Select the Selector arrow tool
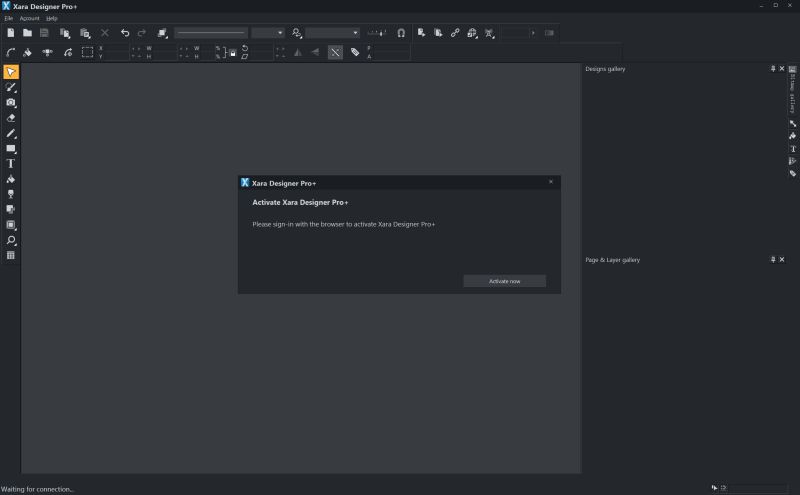 pyautogui.click(x=11, y=72)
